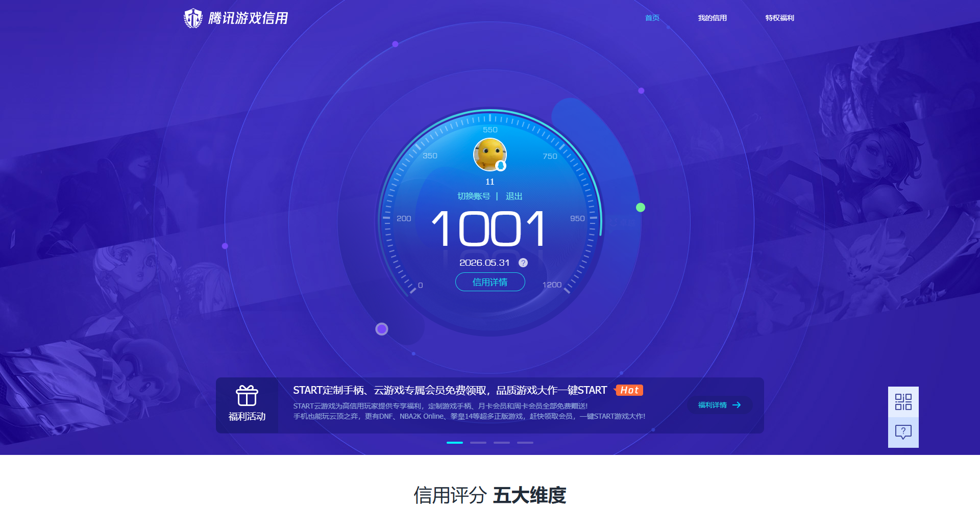This screenshot has width=980, height=509.
Task: Click the credit score 1001
Action: 489,229
